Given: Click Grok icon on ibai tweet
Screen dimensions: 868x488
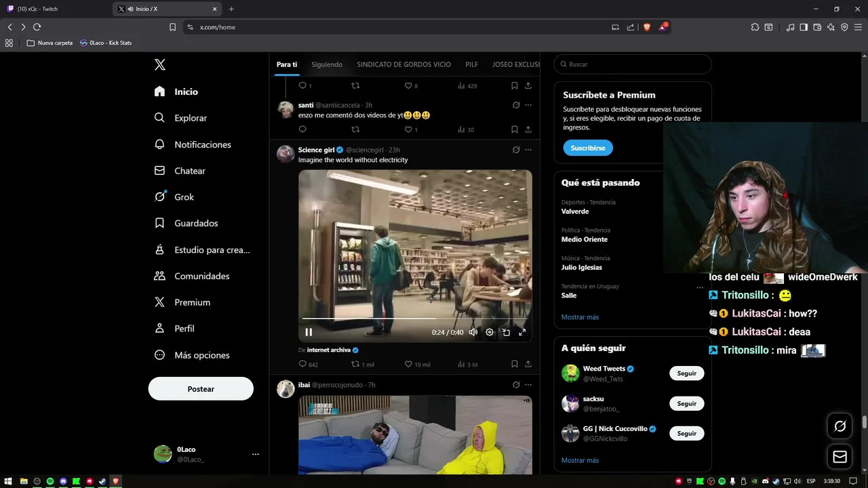Looking at the screenshot, I should 516,385.
